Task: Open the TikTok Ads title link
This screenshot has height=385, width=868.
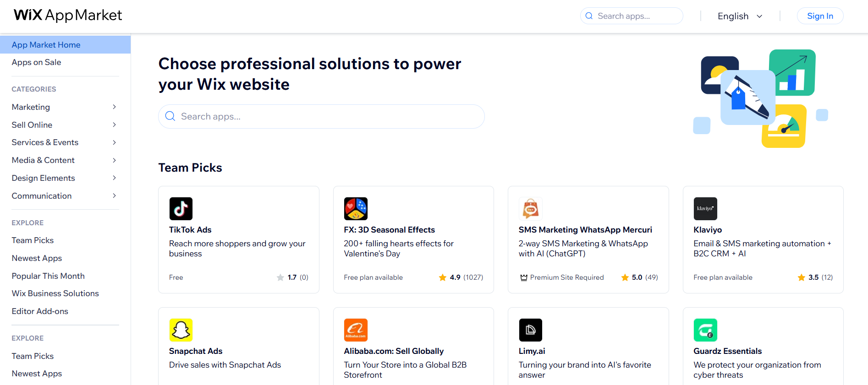Action: point(190,230)
